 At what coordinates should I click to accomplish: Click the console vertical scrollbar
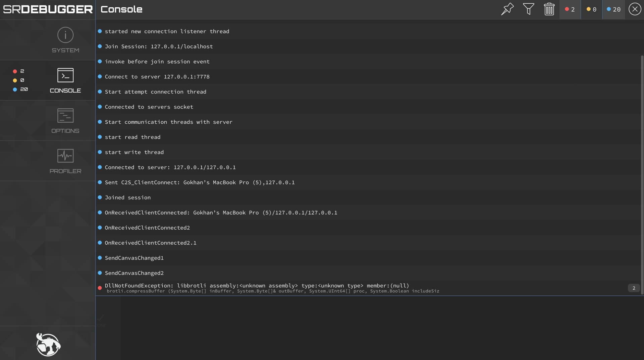[642, 174]
